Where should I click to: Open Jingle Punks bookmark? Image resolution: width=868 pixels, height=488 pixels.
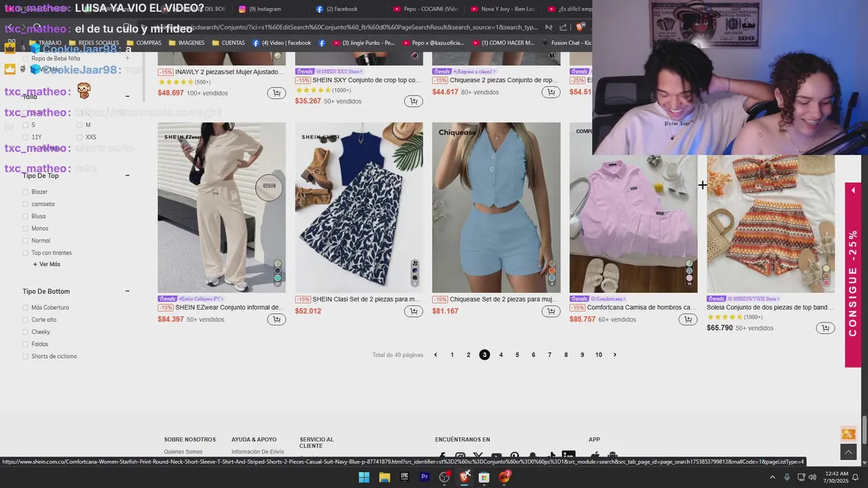point(363,43)
